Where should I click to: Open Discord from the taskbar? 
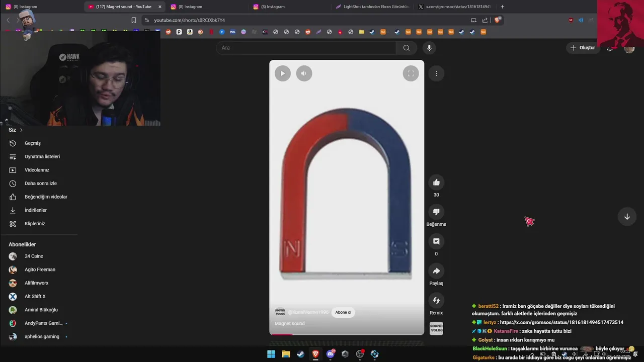click(331, 354)
